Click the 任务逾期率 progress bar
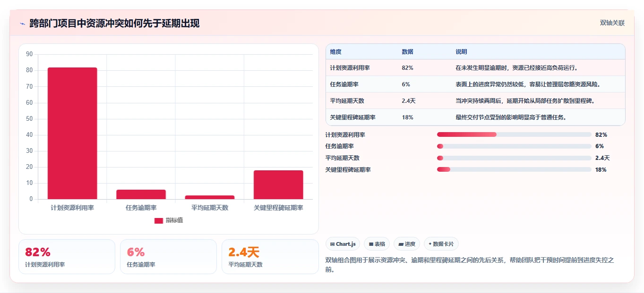Screen dimensions: 644x293 click(514, 146)
